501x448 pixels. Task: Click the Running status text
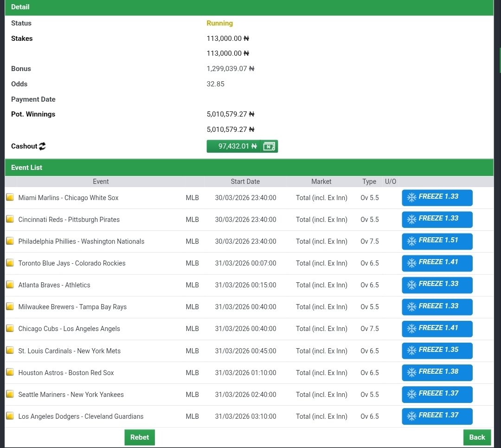tap(219, 23)
